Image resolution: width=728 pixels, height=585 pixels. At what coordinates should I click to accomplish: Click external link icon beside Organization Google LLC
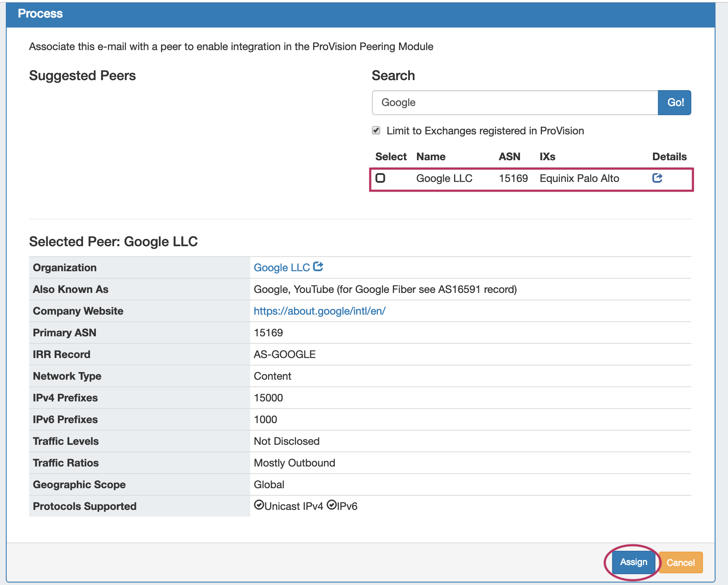click(x=318, y=267)
